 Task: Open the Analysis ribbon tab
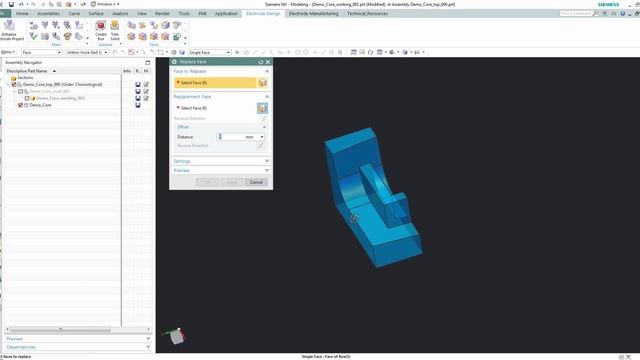[x=120, y=13]
